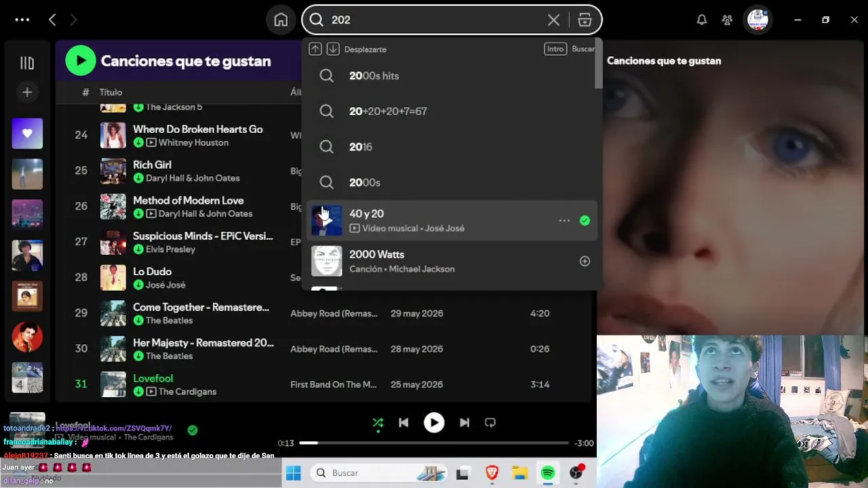Viewport: 868px width, 488px height.
Task: Go forward with the right arrow
Action: (x=73, y=20)
